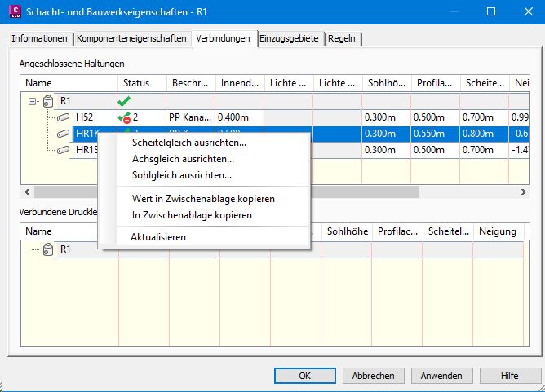Click the right arrow of horizontal scrollbar
This screenshot has height=392, width=545.
(523, 192)
